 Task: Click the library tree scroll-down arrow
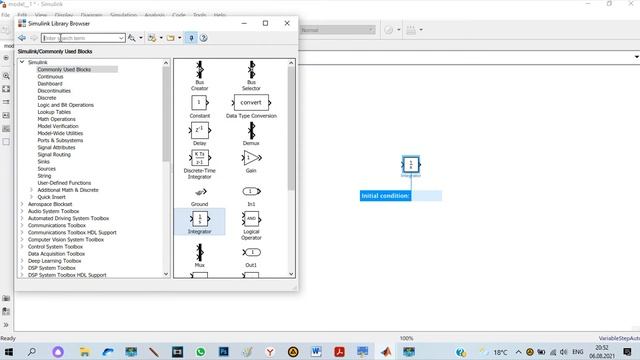tap(166, 274)
